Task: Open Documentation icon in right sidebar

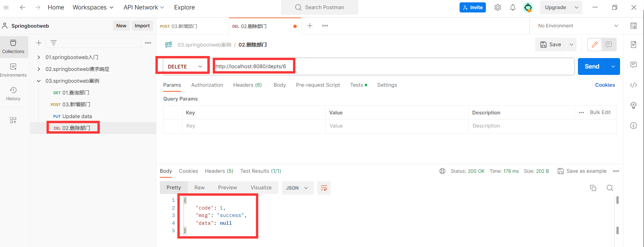Action: (x=634, y=45)
